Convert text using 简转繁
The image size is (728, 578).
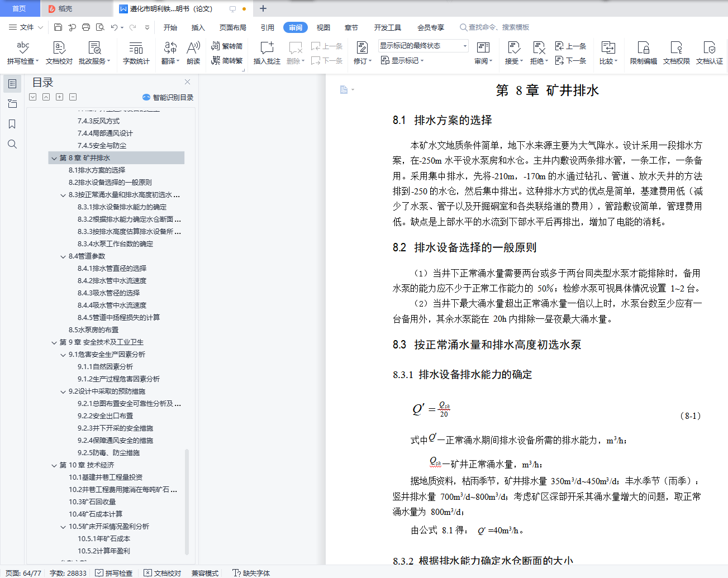point(227,61)
